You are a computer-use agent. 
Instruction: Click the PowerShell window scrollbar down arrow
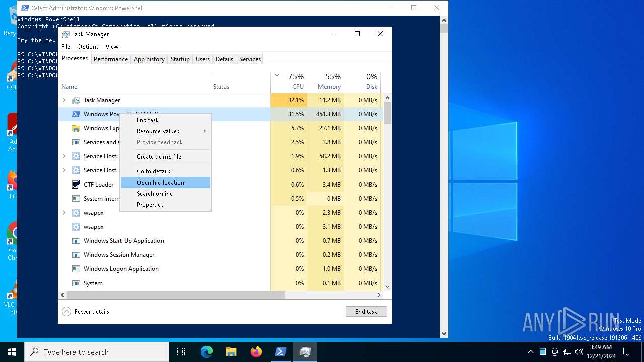pos(444,333)
